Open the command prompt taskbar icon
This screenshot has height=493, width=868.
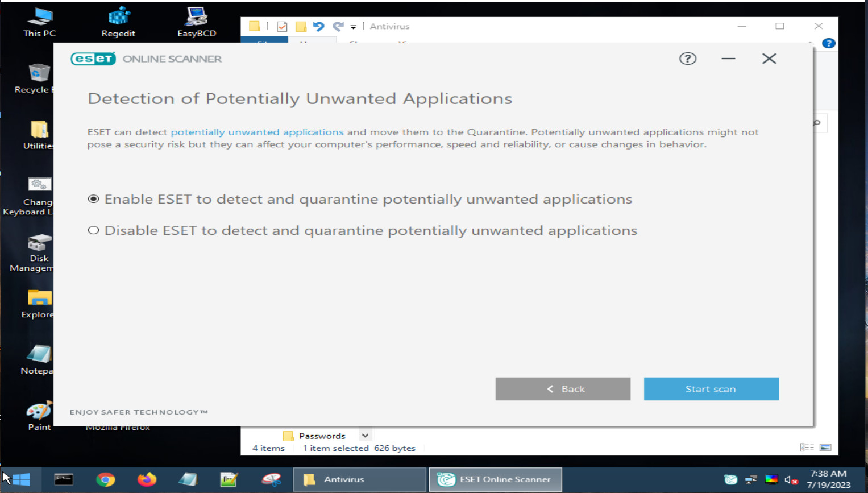coord(64,480)
